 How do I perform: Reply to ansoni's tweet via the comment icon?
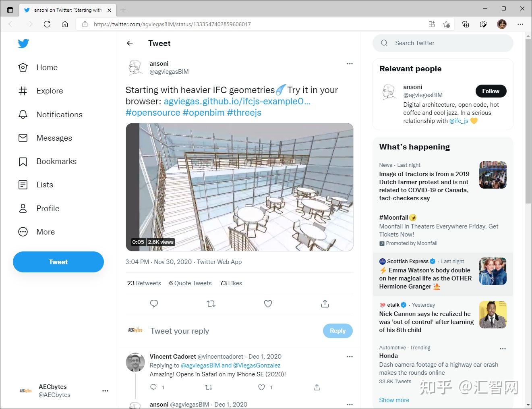(154, 303)
